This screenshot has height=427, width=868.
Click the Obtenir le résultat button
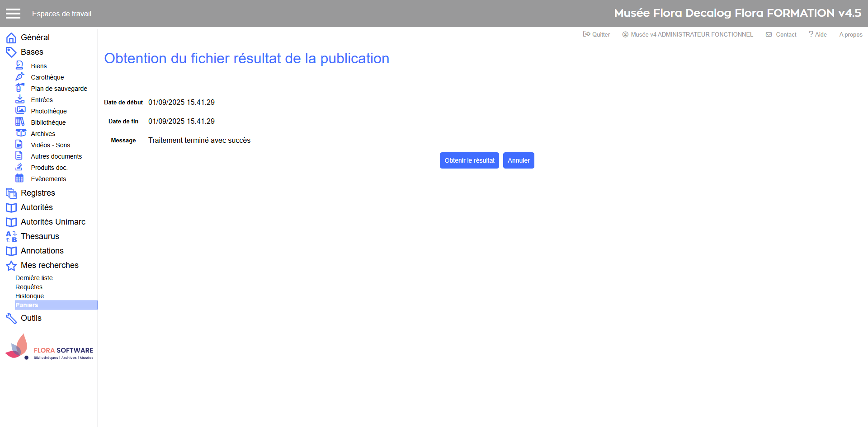pyautogui.click(x=469, y=160)
